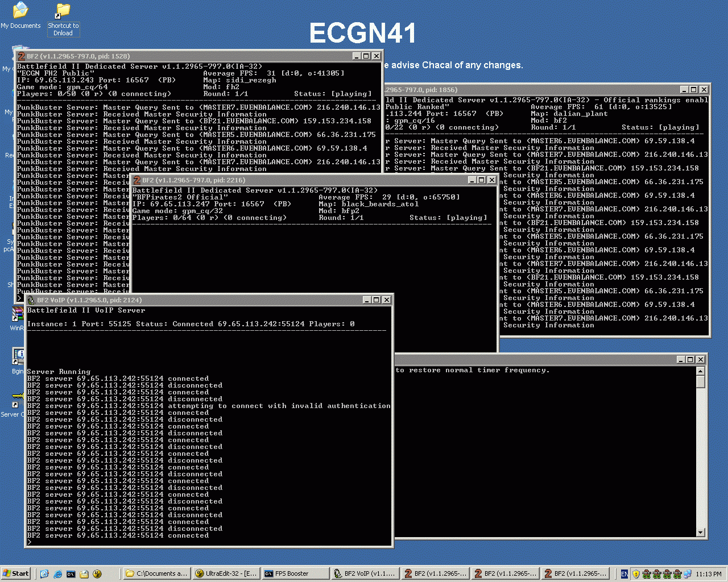Click the scrollbar thumb in timer frequency window
Image resolution: width=728 pixels, height=582 pixels.
(x=701, y=382)
